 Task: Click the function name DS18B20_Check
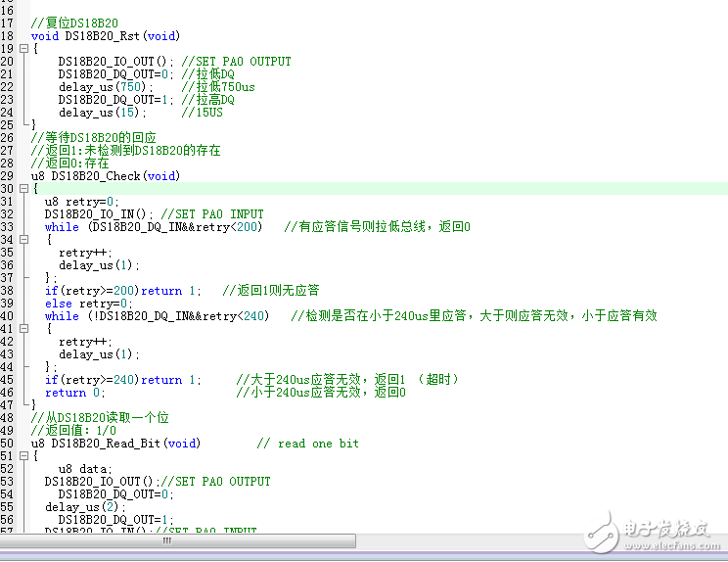click(96, 176)
